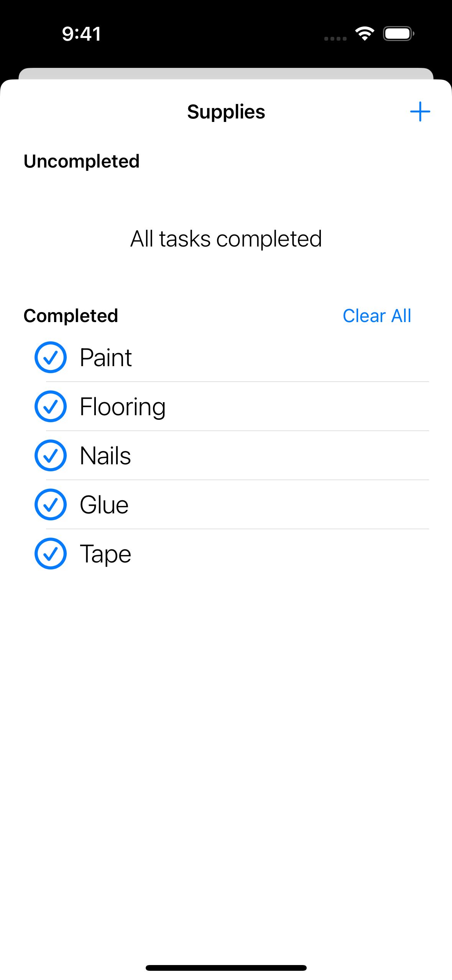Tap the plus icon to add a supply
The image size is (452, 980).
click(420, 112)
